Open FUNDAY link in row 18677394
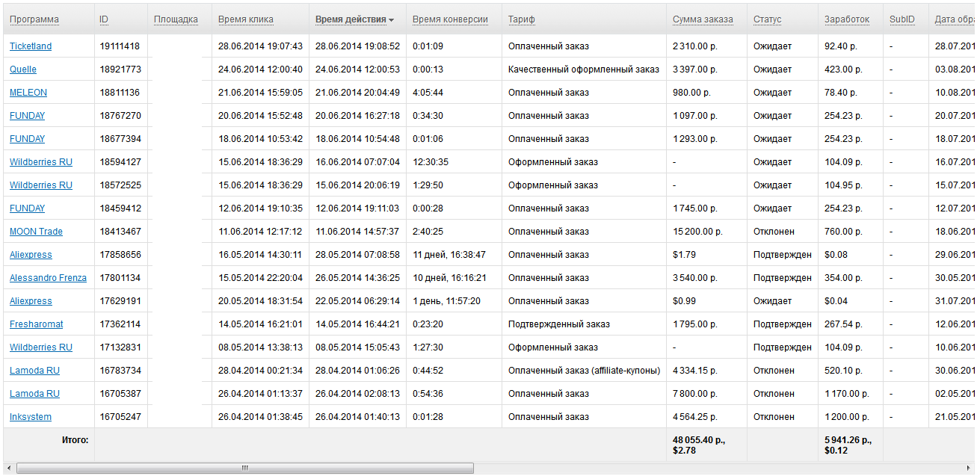Screen dimensions: 980x476 27,139
